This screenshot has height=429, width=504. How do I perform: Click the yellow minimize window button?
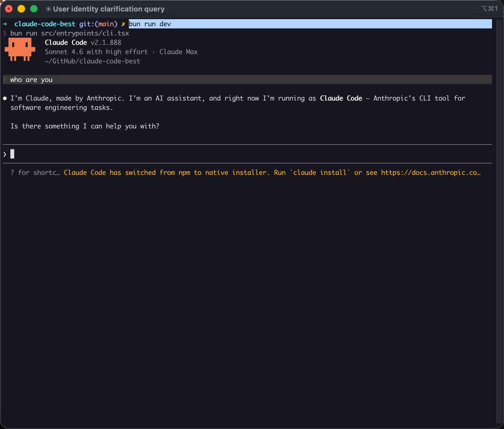(x=21, y=9)
